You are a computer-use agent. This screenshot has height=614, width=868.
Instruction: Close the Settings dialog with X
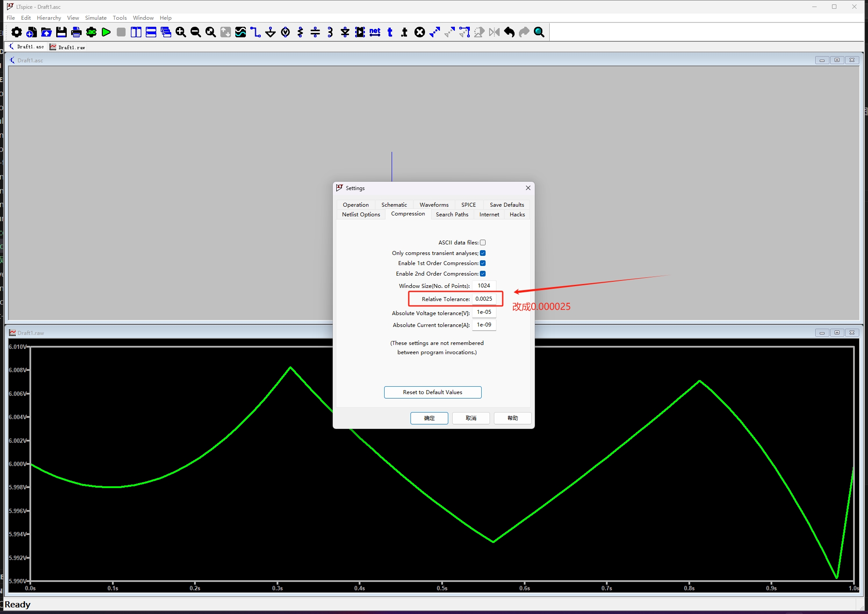tap(528, 188)
